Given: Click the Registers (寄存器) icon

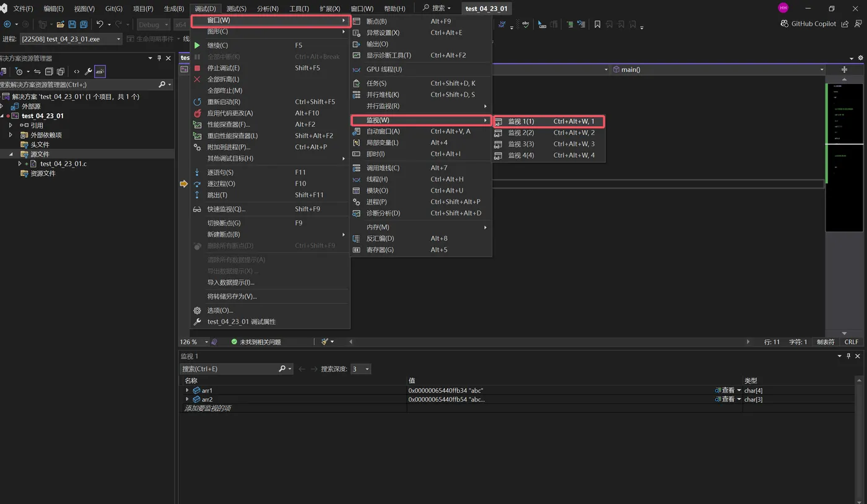Looking at the screenshot, I should point(356,250).
